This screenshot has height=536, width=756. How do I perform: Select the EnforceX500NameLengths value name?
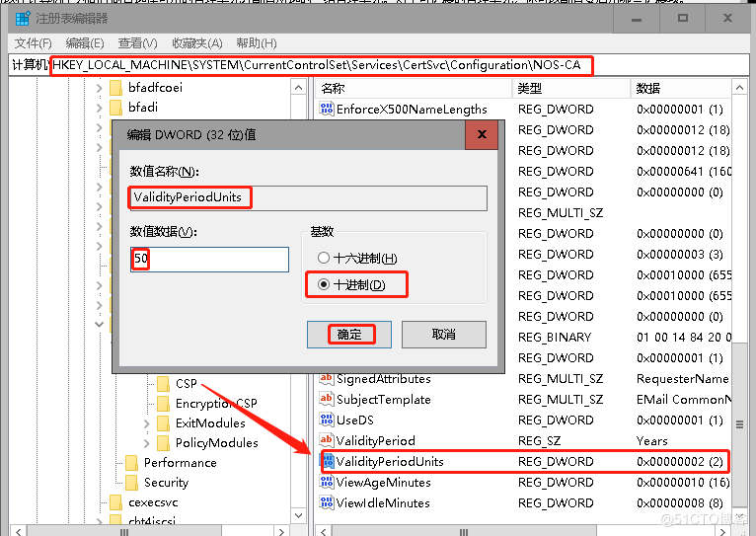coord(412,109)
